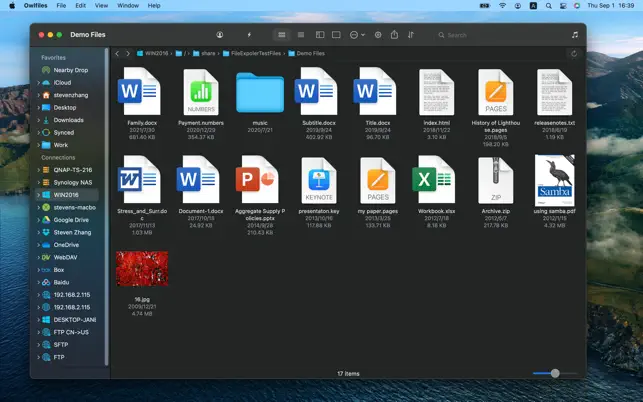Select the Aggregate Supply Policies.pptx icon
The image size is (643, 402).
257,180
